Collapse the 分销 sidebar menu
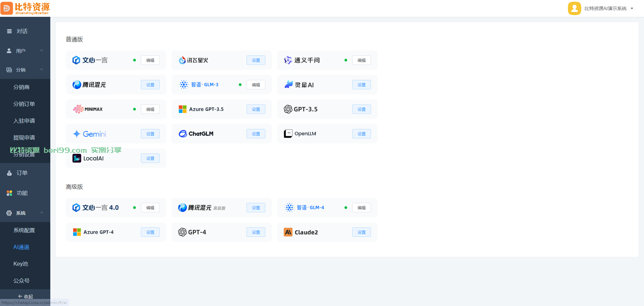644x306 pixels. (x=25, y=70)
